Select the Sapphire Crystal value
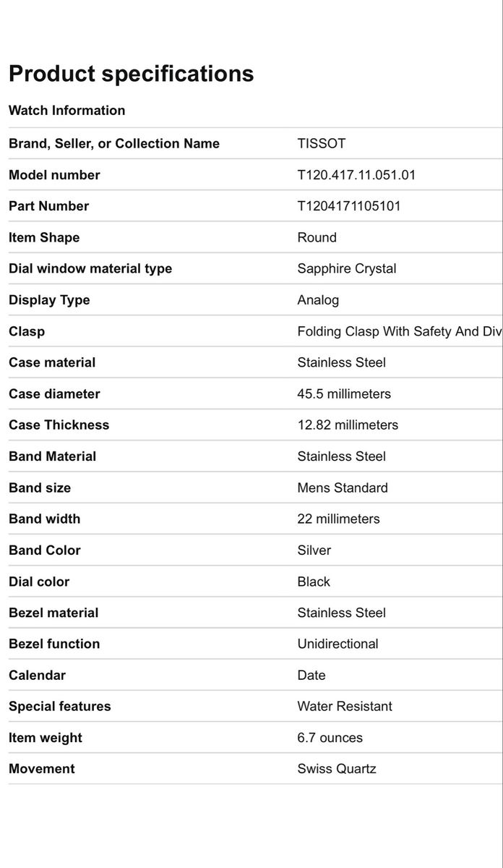Image resolution: width=503 pixels, height=868 pixels. coord(347,268)
